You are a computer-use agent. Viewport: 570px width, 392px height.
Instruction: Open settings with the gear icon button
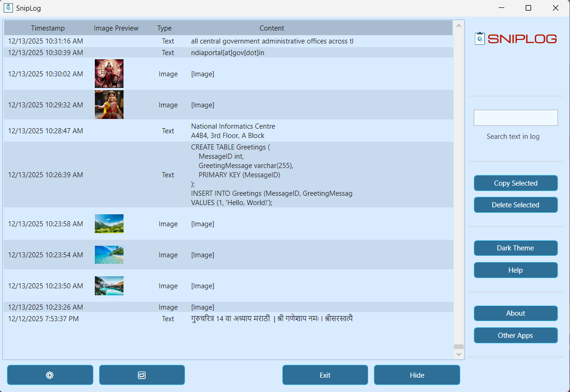(50, 375)
